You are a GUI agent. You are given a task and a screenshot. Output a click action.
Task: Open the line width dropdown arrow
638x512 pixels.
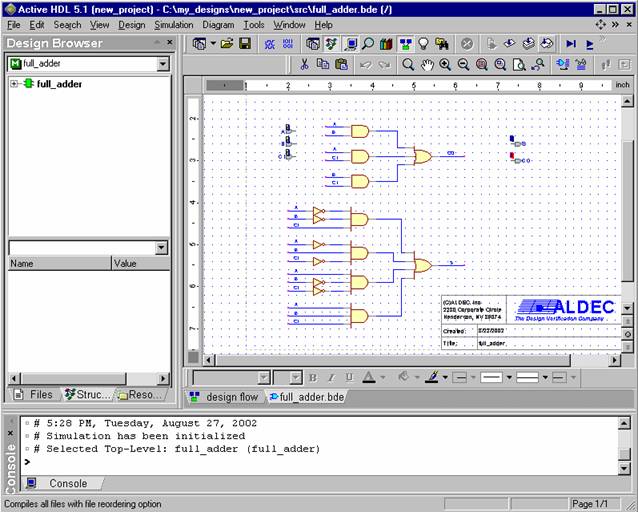[x=545, y=378]
